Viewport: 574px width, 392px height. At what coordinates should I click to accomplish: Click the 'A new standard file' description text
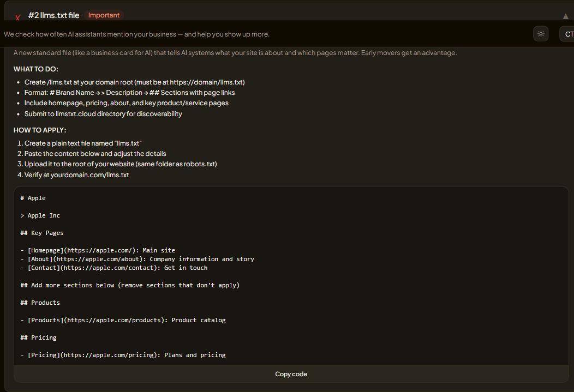pyautogui.click(x=235, y=53)
